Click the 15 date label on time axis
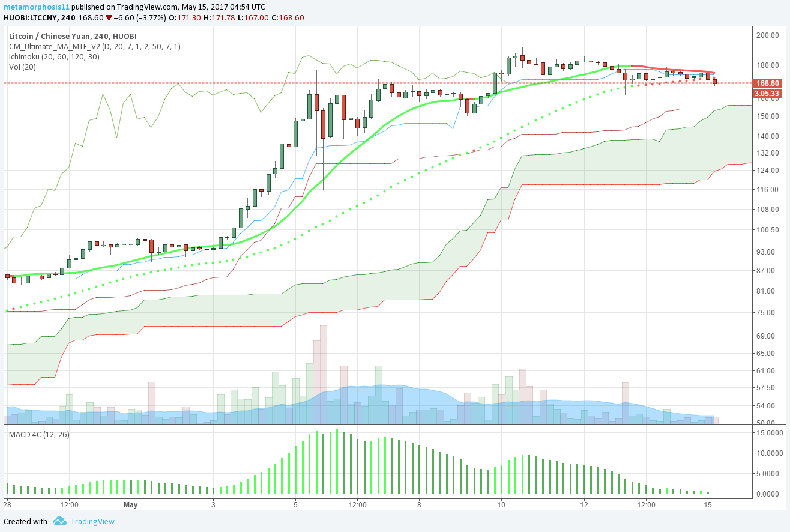 tap(708, 505)
